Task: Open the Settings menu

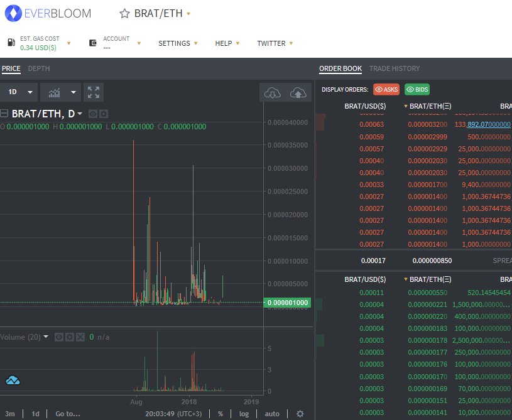Action: click(178, 43)
